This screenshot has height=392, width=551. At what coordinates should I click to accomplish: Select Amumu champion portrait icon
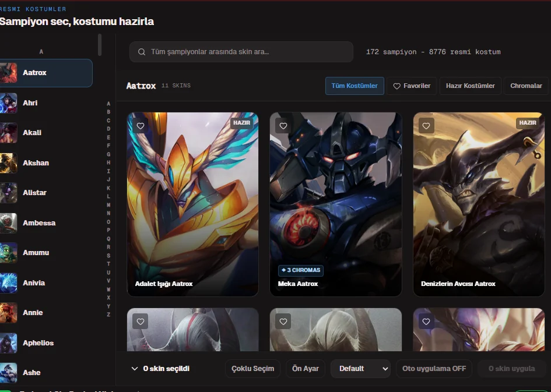click(8, 253)
